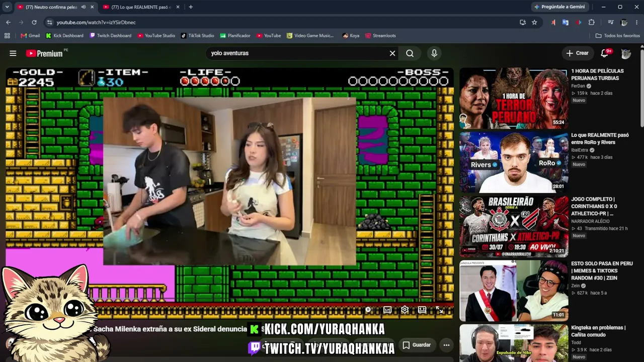This screenshot has height=362, width=644.
Task: Open the Extensions puzzle menu
Action: coord(592,22)
